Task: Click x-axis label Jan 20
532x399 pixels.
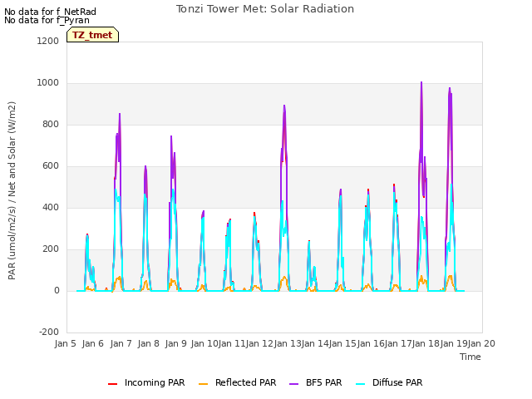Action: point(481,343)
